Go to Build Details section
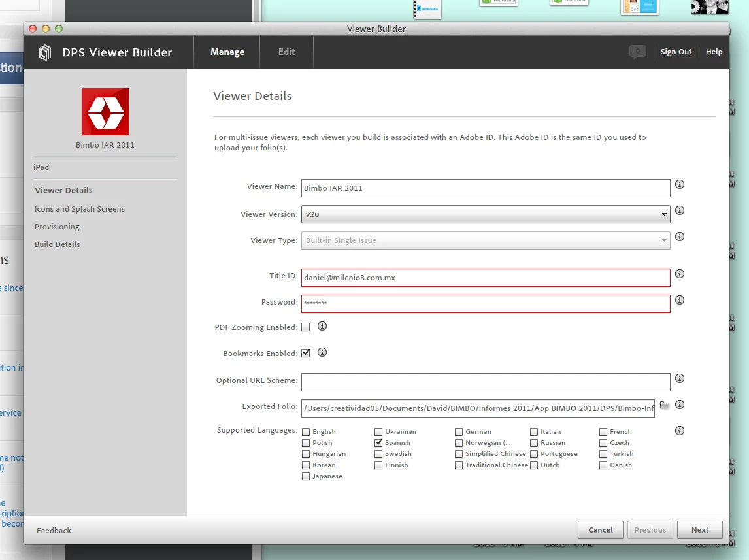749x560 pixels. [57, 244]
